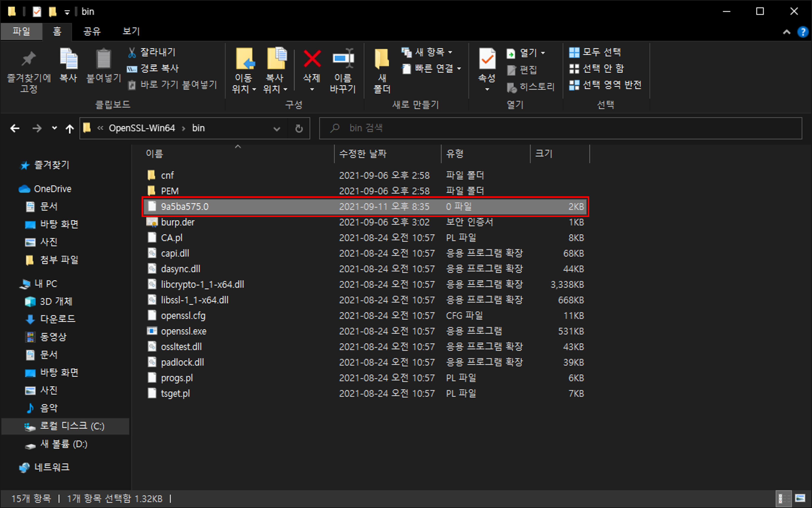This screenshot has height=508, width=812.
Task: Click the Cut (잘라내기) scissors icon
Action: coord(131,52)
